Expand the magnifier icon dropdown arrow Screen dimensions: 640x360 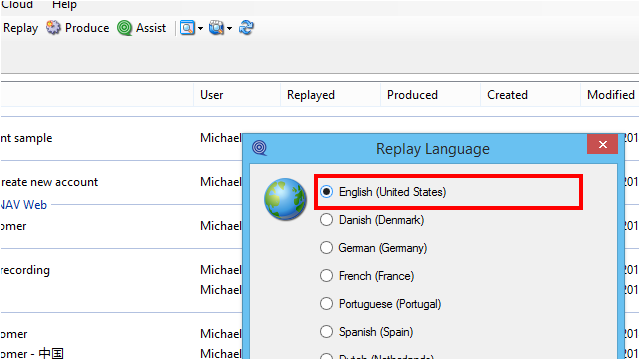[200, 28]
